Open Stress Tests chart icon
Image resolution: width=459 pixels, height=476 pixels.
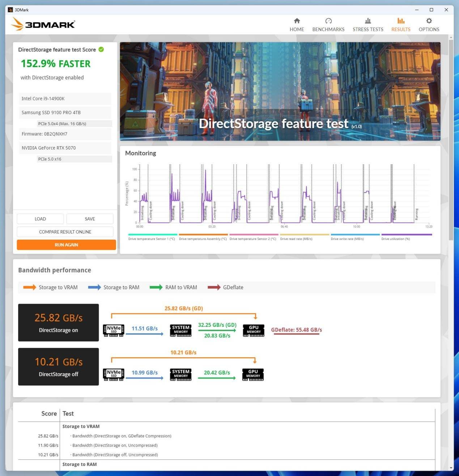tap(367, 21)
